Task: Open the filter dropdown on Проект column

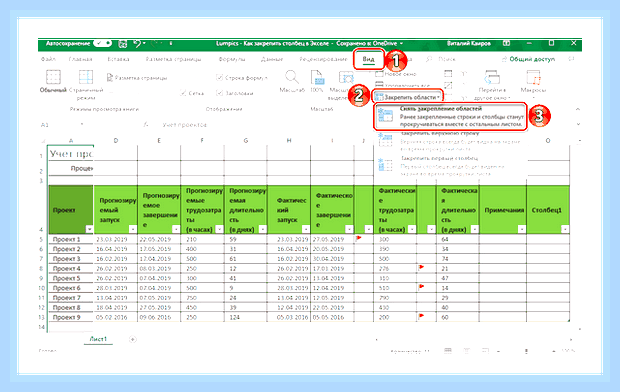Action: point(89,229)
